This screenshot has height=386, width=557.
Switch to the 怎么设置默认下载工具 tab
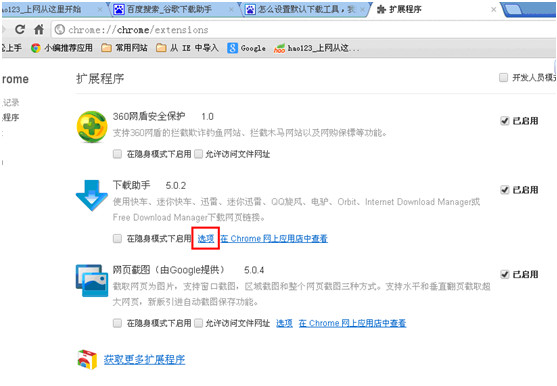tap(305, 10)
